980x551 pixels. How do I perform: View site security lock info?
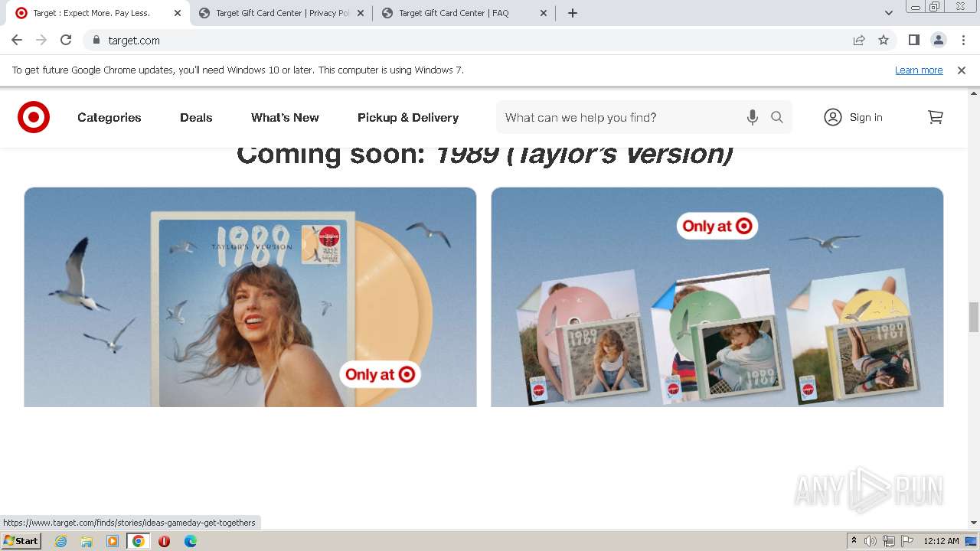click(96, 40)
